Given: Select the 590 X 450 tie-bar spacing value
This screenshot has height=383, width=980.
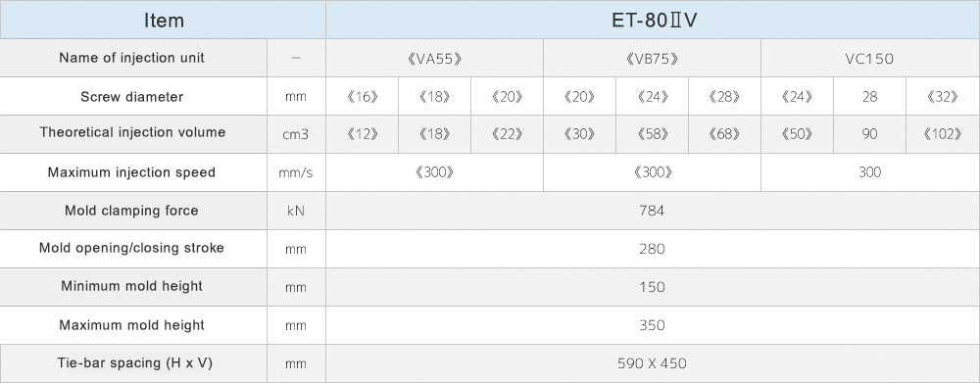Looking at the screenshot, I should pyautogui.click(x=653, y=363).
